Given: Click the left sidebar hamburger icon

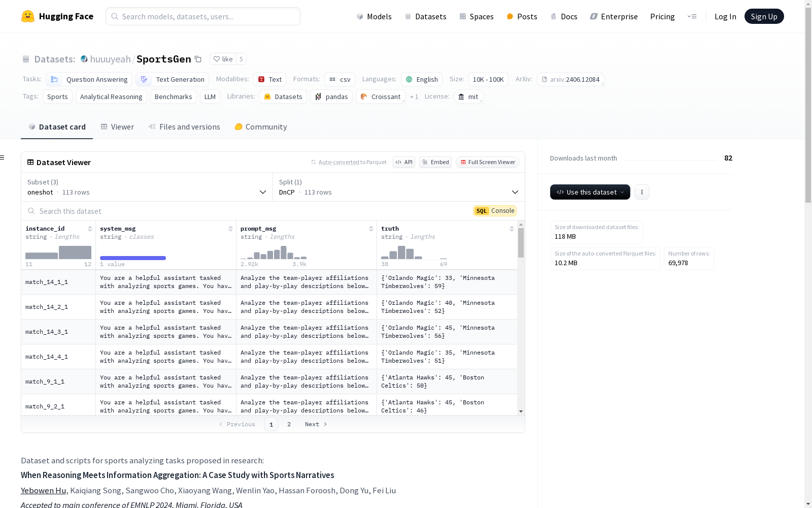Looking at the screenshot, I should click(x=3, y=157).
